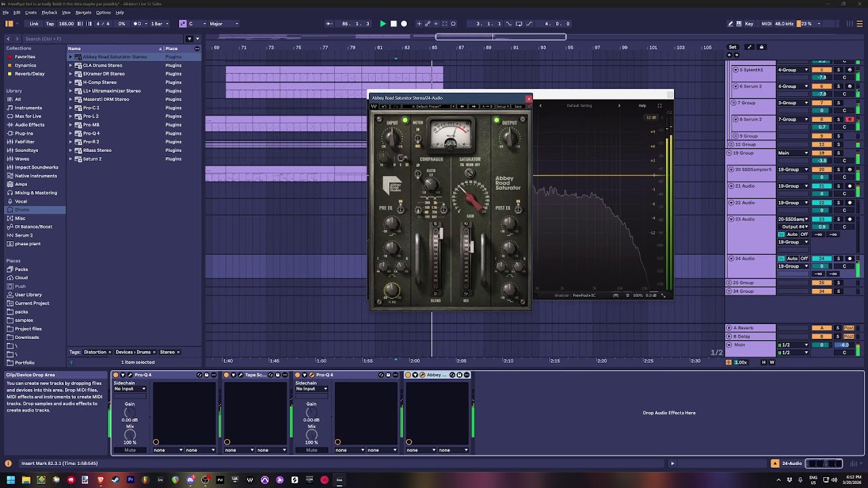Expand Pro-Q 4 browser entry
Image resolution: width=868 pixels, height=488 pixels.
click(x=71, y=134)
